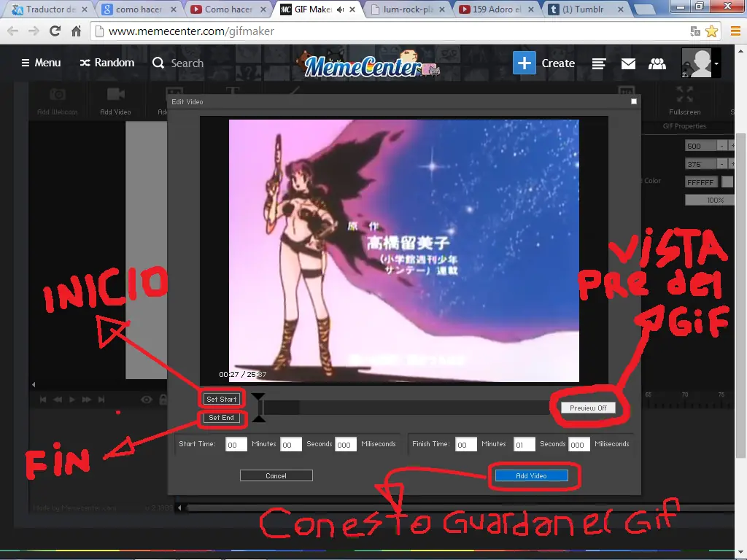This screenshot has height=560, width=747.
Task: Open the browser home page icon
Action: 76,31
